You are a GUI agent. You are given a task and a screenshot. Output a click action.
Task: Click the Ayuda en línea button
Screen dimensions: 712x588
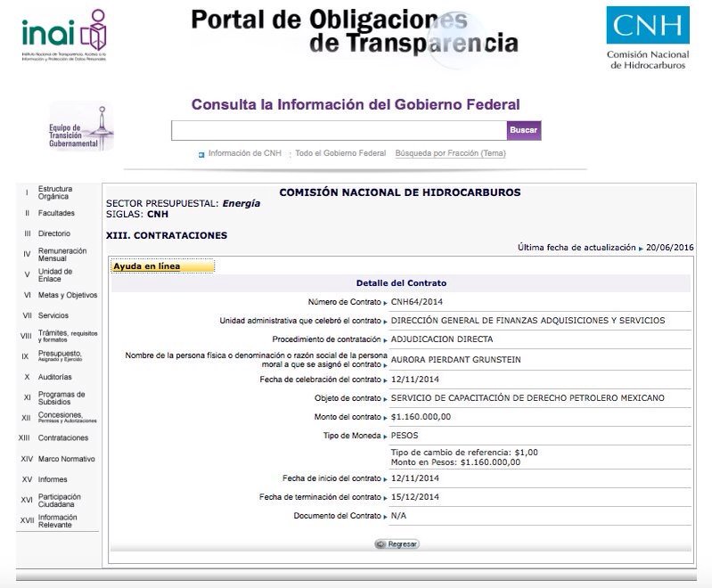(162, 266)
